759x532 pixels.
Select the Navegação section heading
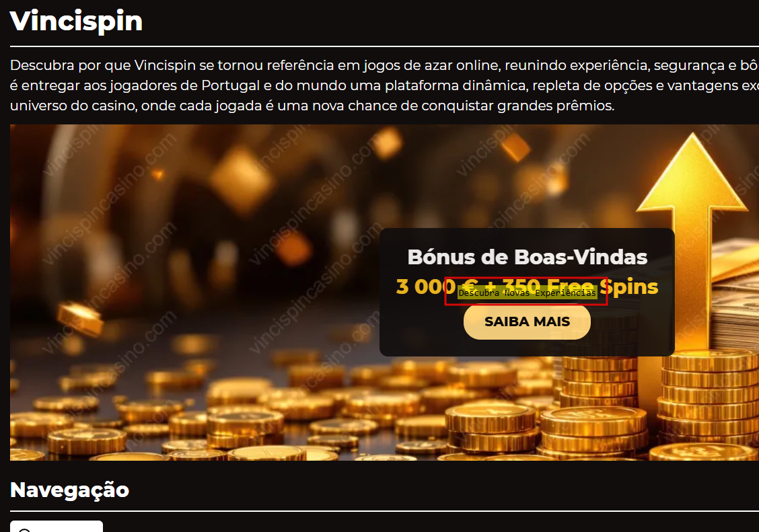pyautogui.click(x=70, y=490)
